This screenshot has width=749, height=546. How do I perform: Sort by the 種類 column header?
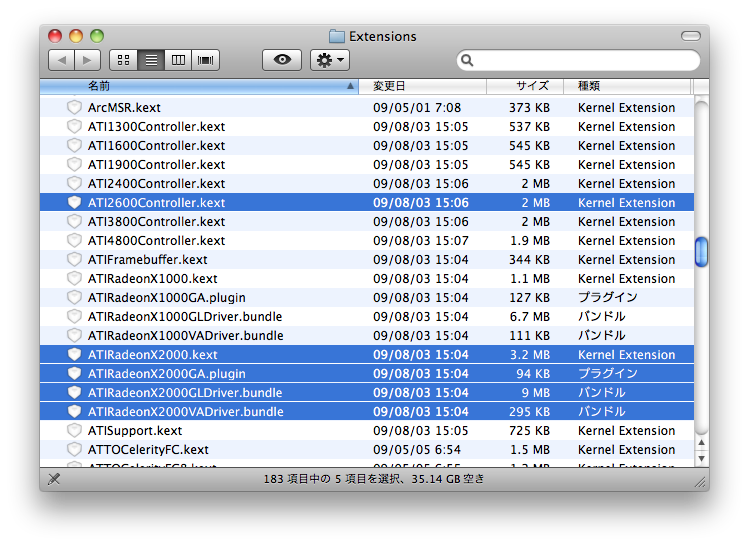click(627, 86)
